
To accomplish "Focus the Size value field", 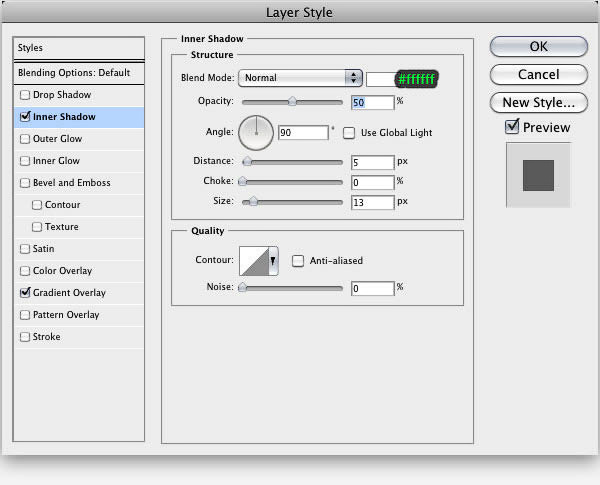I will click(x=372, y=202).
